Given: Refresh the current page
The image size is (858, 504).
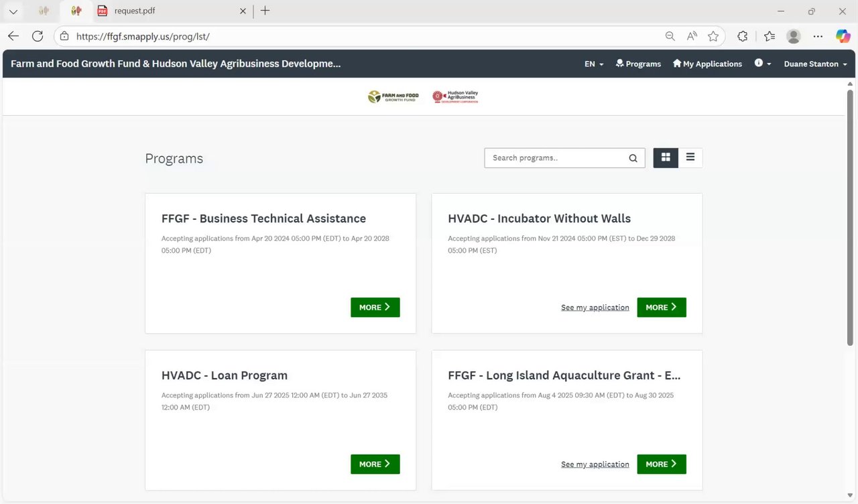Looking at the screenshot, I should pyautogui.click(x=38, y=36).
